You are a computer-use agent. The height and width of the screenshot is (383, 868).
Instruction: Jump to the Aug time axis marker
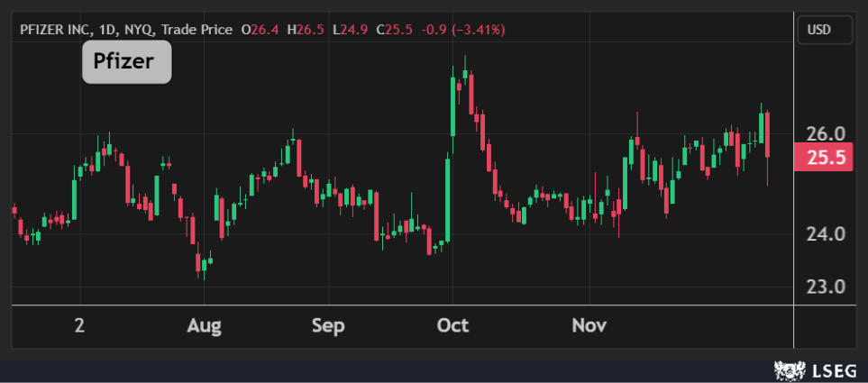204,325
